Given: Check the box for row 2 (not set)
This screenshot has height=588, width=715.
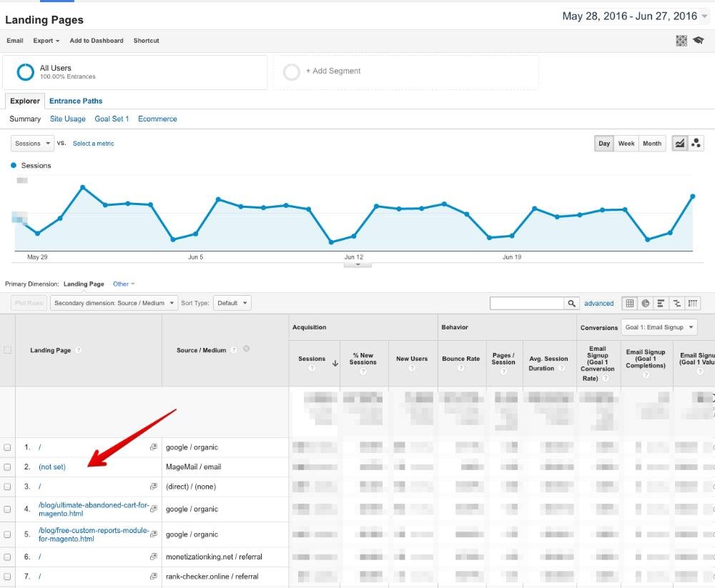Looking at the screenshot, I should (8, 467).
